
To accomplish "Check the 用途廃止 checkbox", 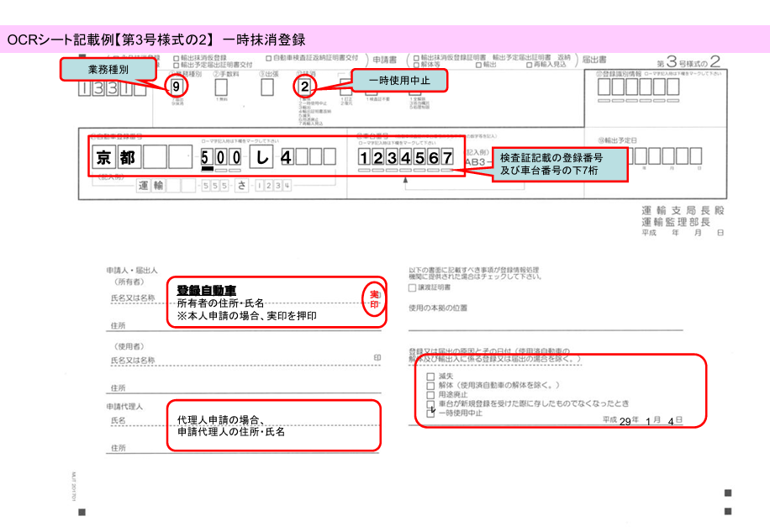I will pyautogui.click(x=430, y=394).
